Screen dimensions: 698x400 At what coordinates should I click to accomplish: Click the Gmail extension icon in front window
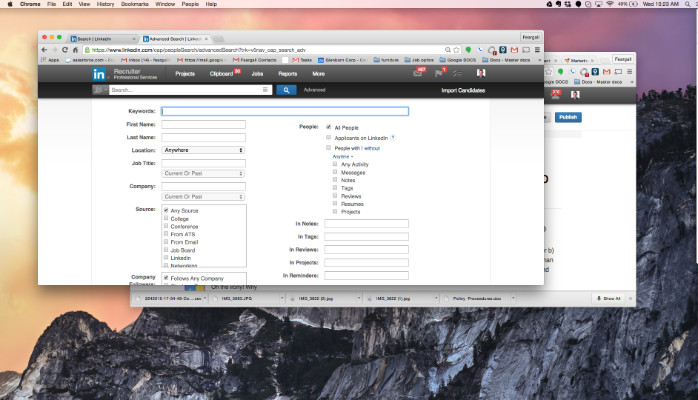[x=515, y=50]
